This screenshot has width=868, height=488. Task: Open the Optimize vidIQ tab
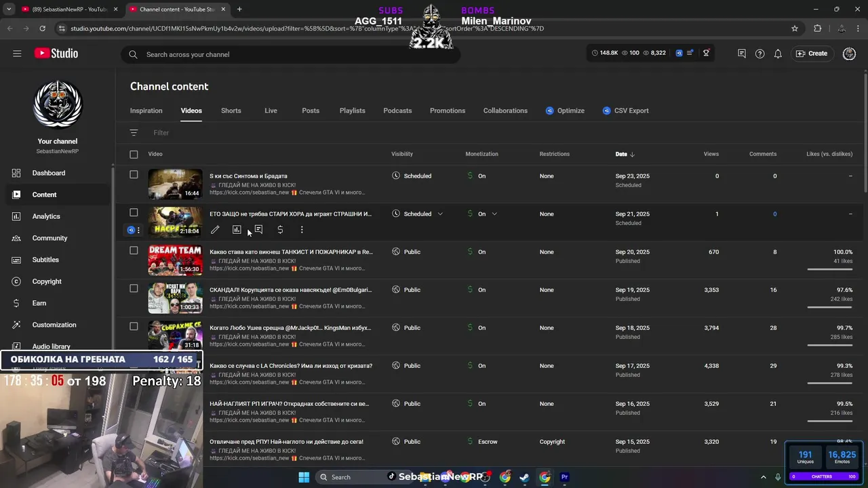(565, 110)
